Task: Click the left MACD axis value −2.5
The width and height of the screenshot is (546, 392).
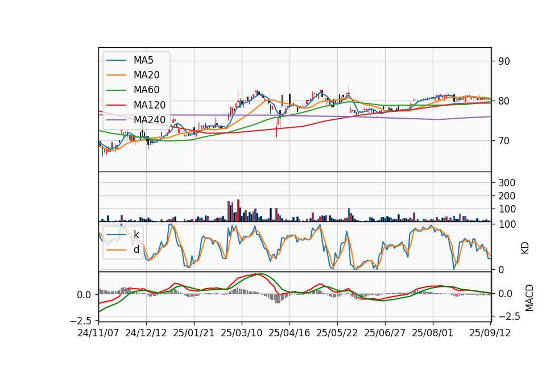Action: pyautogui.click(x=81, y=320)
